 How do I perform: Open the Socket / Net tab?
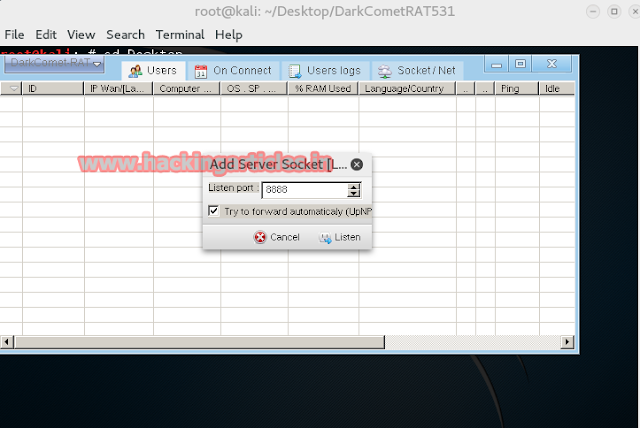point(417,71)
